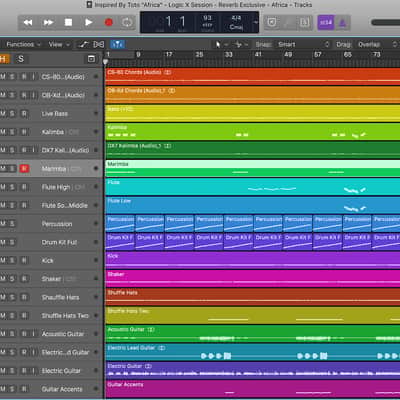Viewport: 400px width, 400px height.
Task: Select the first Percussion region
Action: coord(120,223)
